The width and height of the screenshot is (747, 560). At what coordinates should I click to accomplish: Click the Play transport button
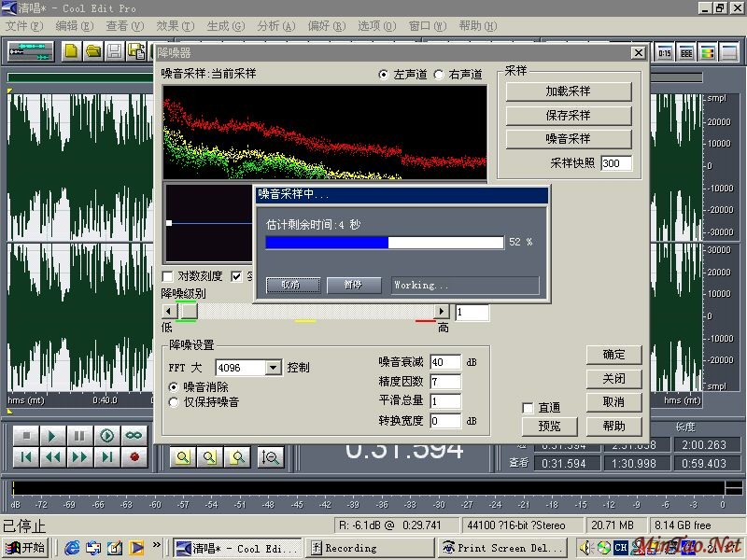(53, 436)
